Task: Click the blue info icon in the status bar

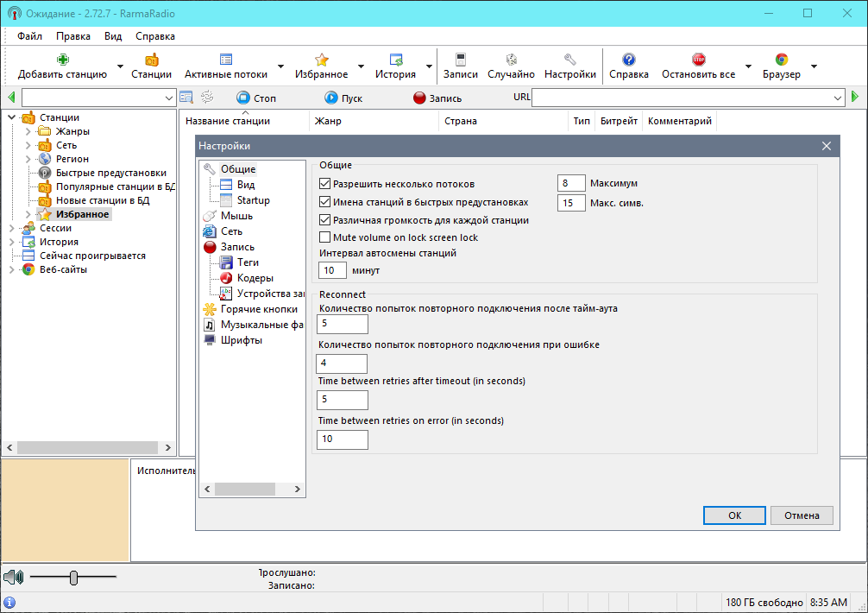Action: click(9, 603)
